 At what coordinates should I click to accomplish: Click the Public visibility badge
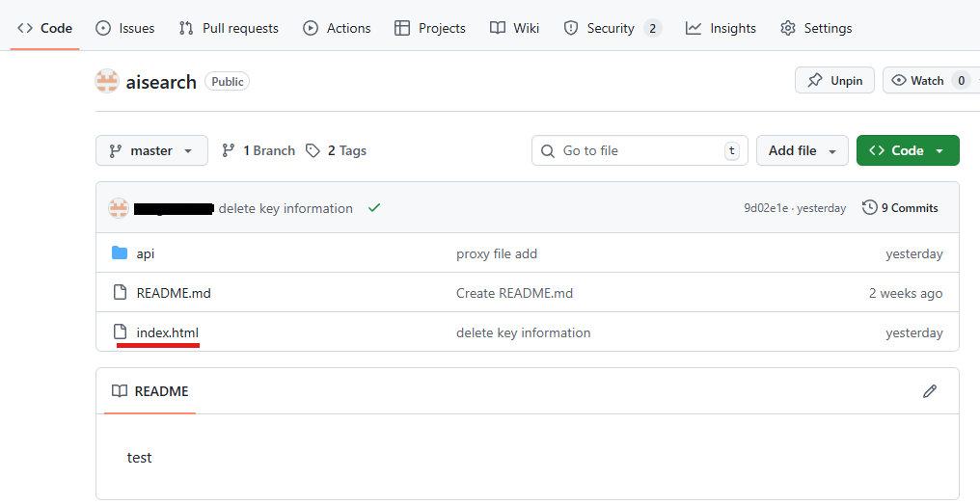pyautogui.click(x=228, y=81)
